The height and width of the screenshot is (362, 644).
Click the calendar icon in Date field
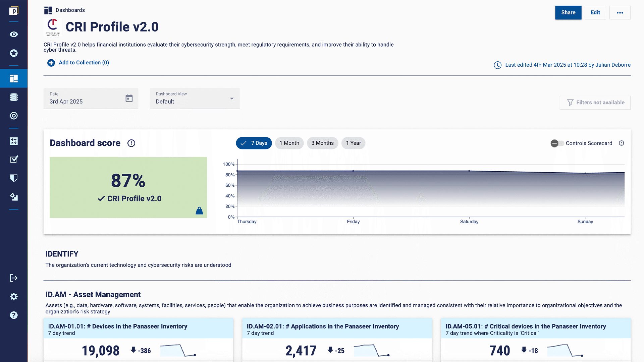tap(129, 98)
